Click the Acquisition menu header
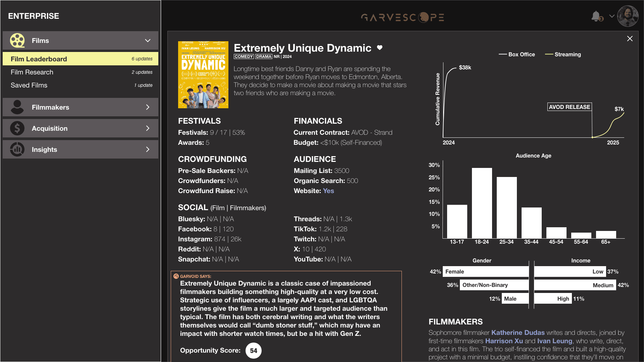 click(x=80, y=128)
